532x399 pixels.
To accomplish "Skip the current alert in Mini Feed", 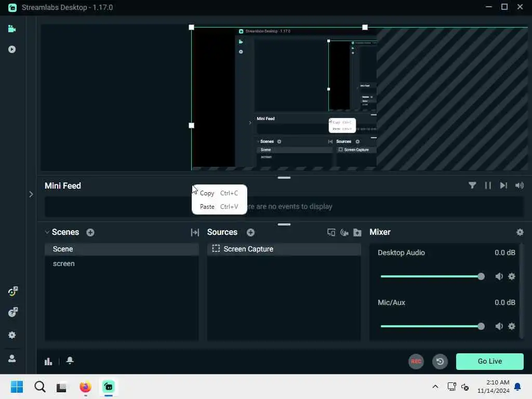I will [503, 185].
